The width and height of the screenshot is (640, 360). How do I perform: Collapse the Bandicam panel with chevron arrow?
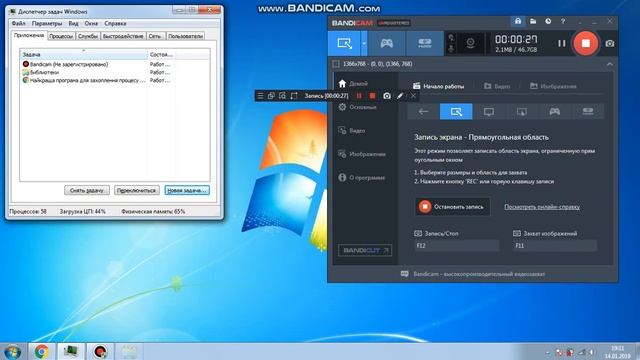pyautogui.click(x=609, y=64)
